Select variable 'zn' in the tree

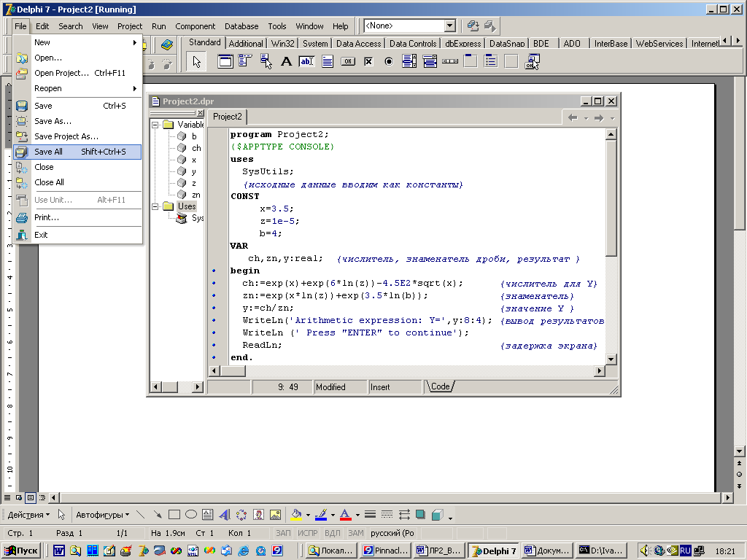196,195
